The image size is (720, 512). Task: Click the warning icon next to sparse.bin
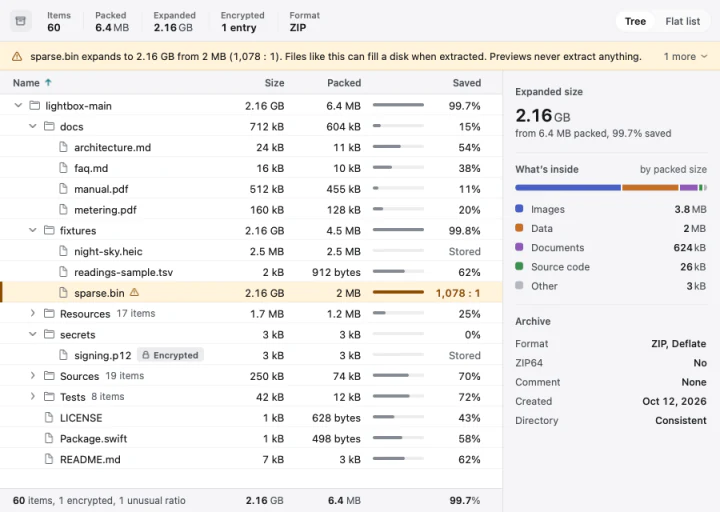(x=134, y=292)
